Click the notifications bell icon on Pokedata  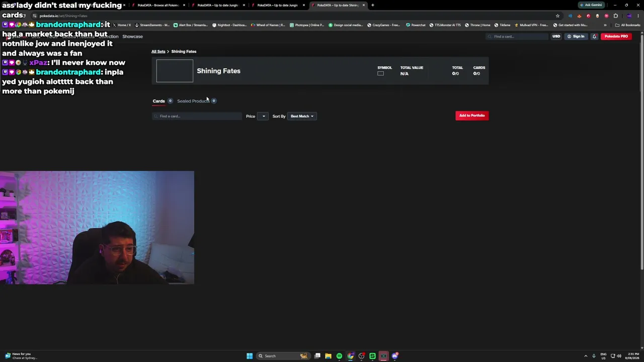point(594,36)
